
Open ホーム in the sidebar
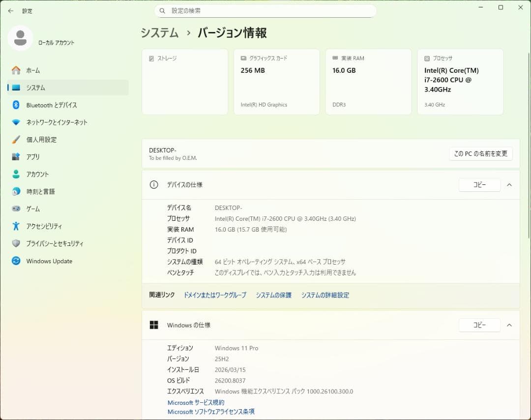tap(68, 70)
